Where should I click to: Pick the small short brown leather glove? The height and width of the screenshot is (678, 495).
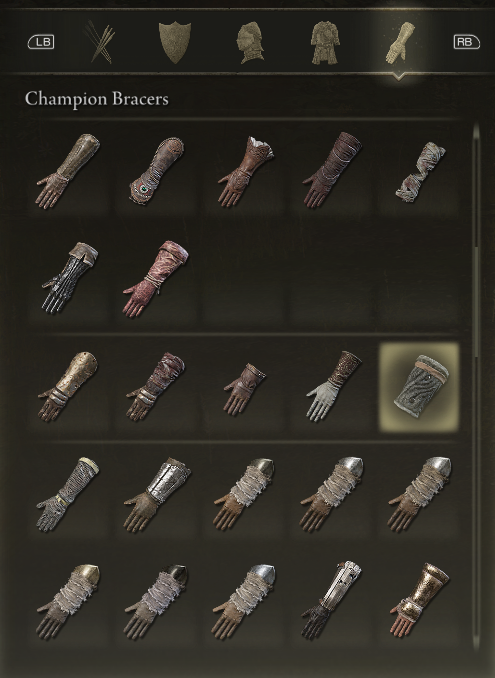click(x=244, y=389)
